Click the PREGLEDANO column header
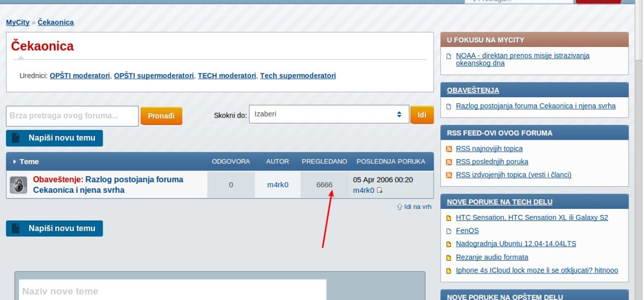Image resolution: width=644 pixels, height=300 pixels. [324, 161]
